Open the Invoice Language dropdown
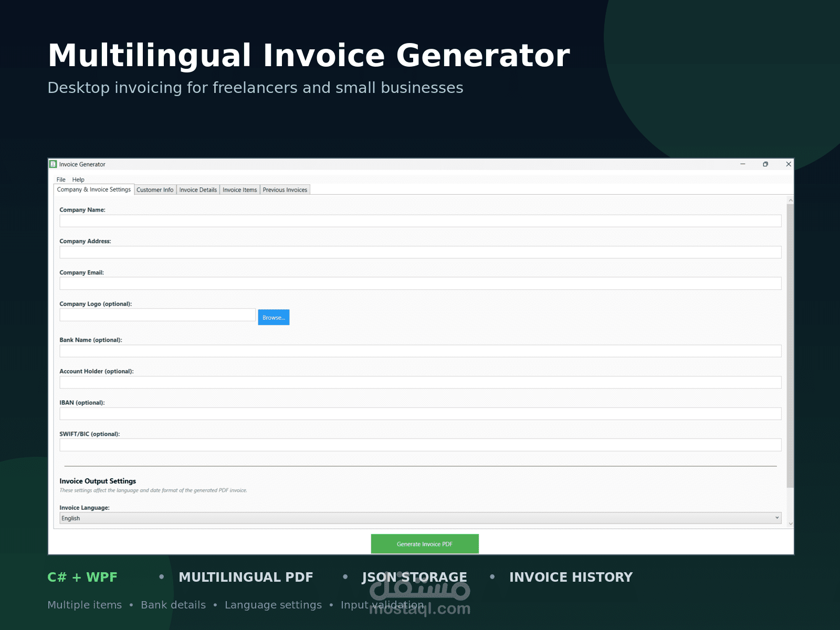Image resolution: width=840 pixels, height=630 pixels. click(421, 518)
